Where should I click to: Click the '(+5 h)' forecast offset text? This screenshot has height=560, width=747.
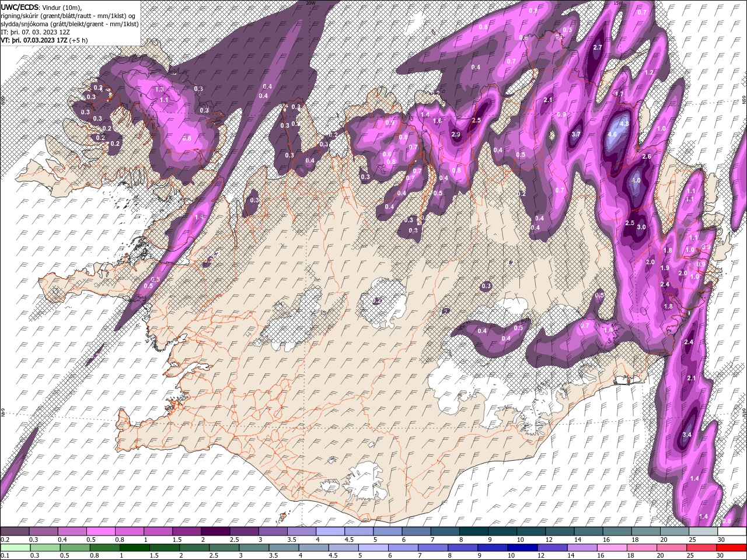[x=78, y=40]
